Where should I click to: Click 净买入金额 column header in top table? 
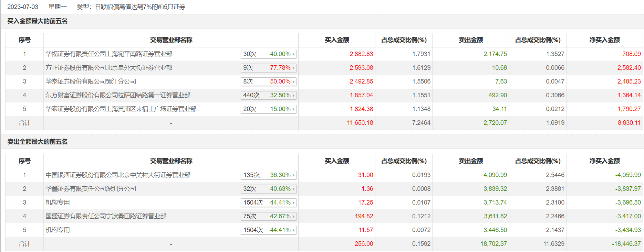[604, 40]
